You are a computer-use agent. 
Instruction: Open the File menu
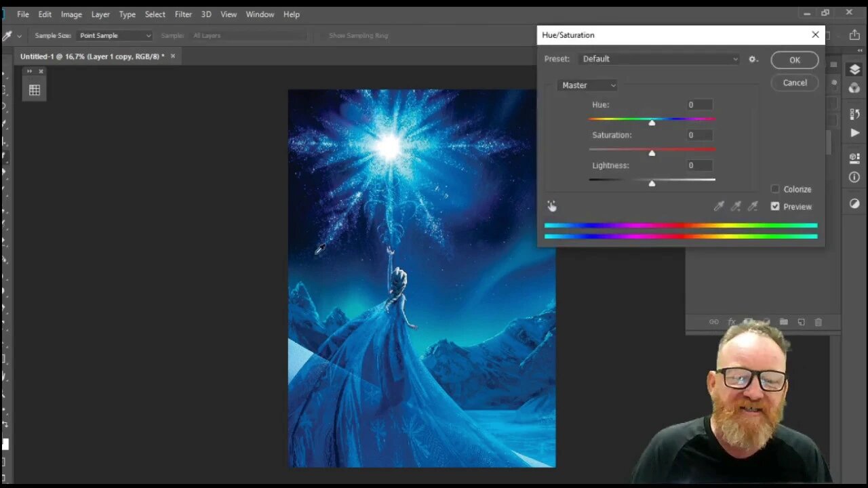(23, 14)
